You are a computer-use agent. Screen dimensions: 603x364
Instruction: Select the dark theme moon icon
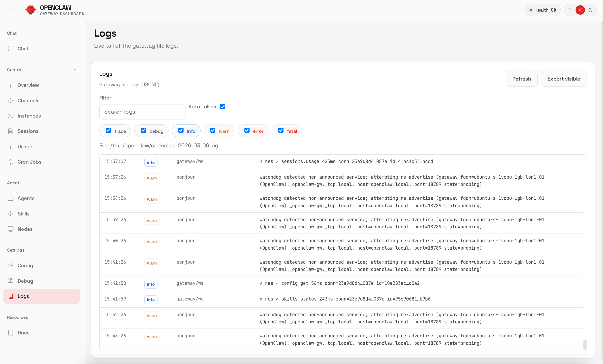click(x=590, y=10)
